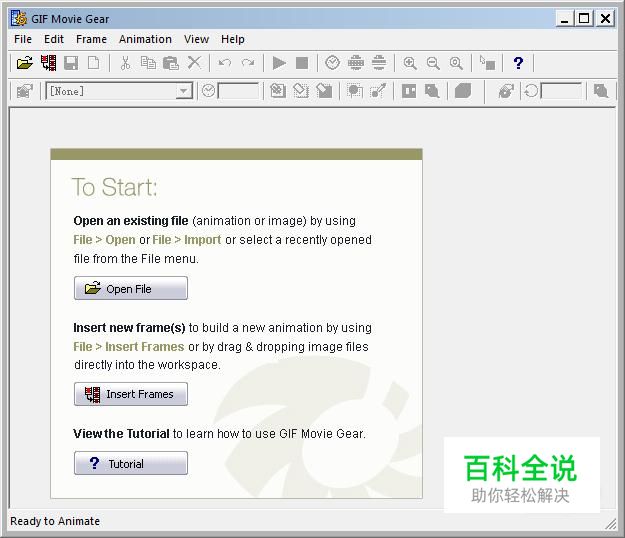Maximize the GIF Movie Gear window

(x=584, y=18)
